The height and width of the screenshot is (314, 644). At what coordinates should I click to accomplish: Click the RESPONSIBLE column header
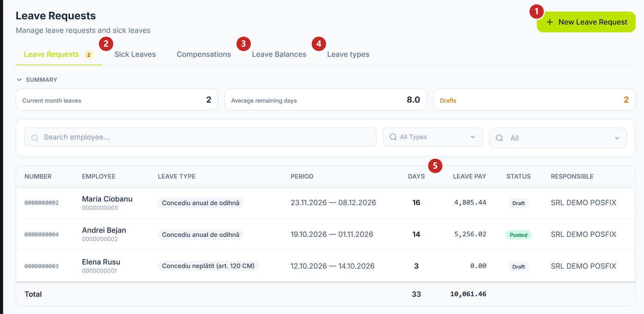click(x=572, y=177)
